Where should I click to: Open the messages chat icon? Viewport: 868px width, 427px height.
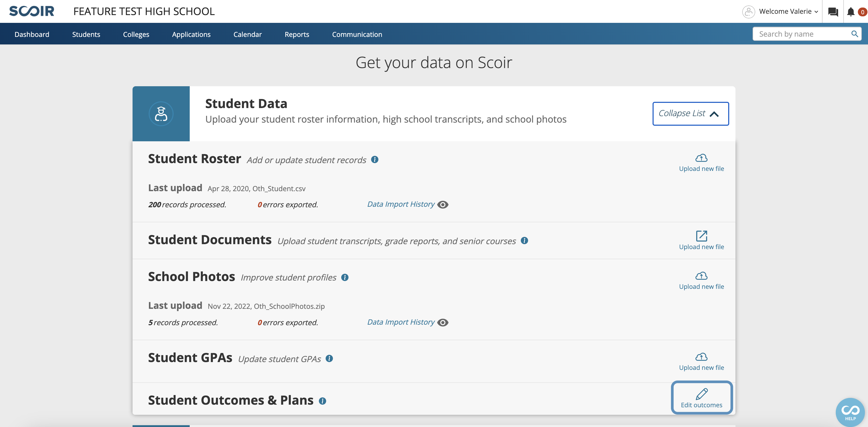coord(833,12)
